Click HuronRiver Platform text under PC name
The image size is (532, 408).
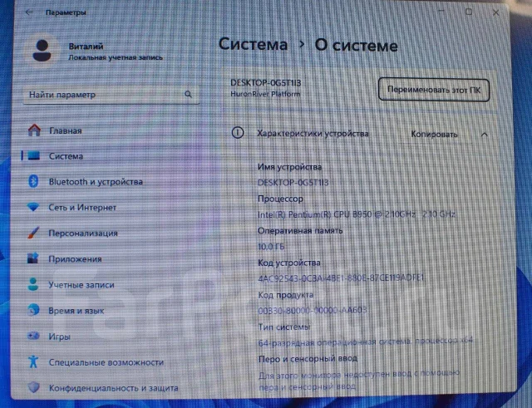coord(265,94)
